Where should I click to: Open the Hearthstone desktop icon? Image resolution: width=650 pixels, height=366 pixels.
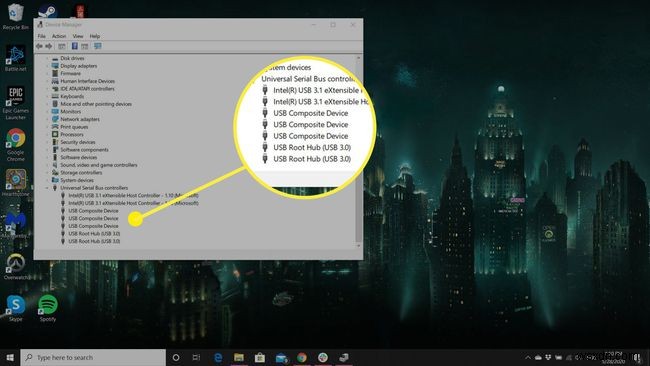(x=16, y=183)
